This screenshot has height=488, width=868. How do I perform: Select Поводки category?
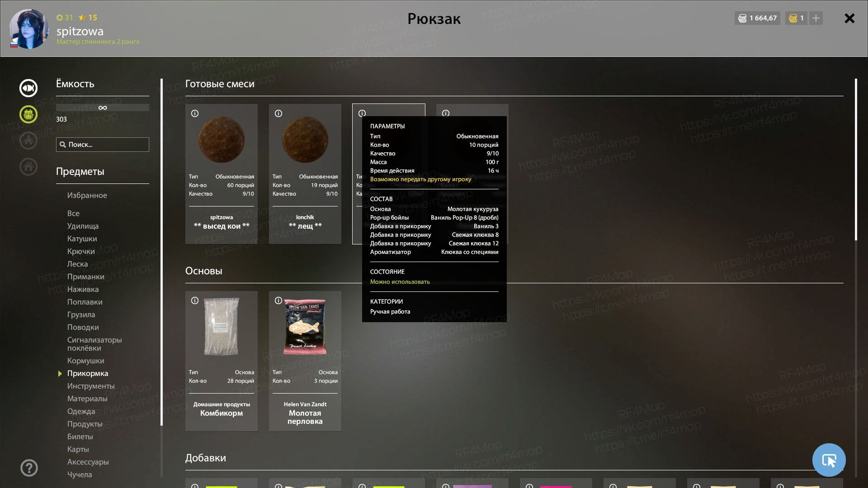83,327
